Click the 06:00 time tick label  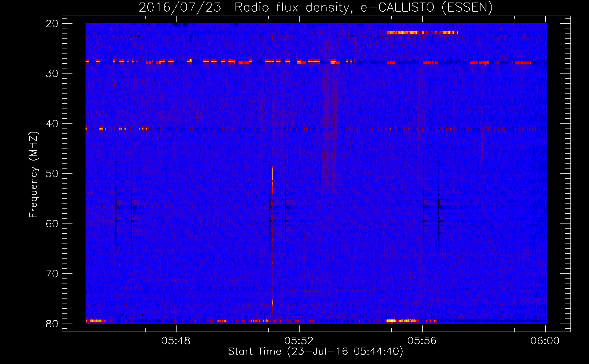[x=545, y=341]
